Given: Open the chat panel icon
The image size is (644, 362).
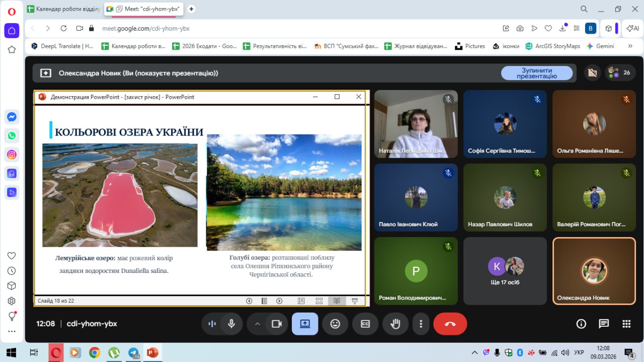Looking at the screenshot, I should [x=604, y=324].
